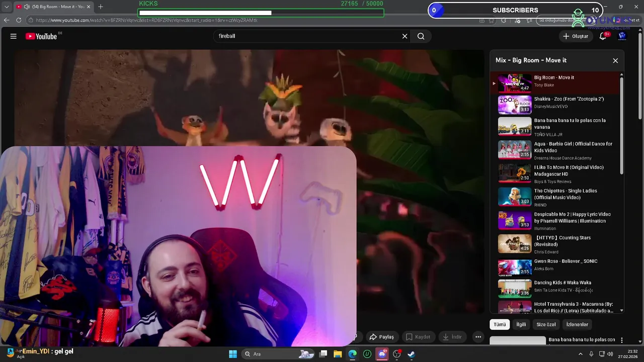Open Task View on taskbar

coord(324,354)
